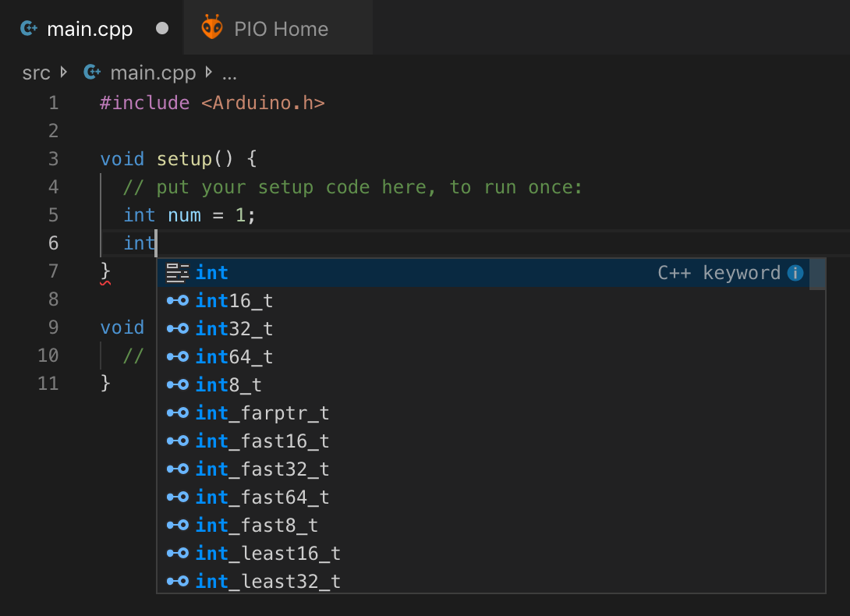Choose int32_t from autocomplete list
850x616 pixels.
click(234, 329)
